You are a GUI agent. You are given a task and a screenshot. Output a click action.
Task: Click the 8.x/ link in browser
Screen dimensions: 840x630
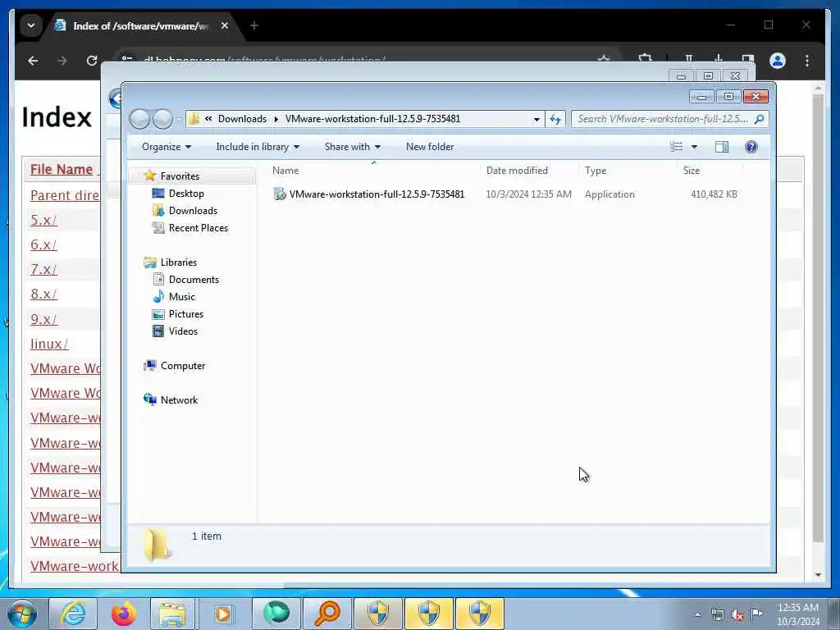click(x=43, y=294)
